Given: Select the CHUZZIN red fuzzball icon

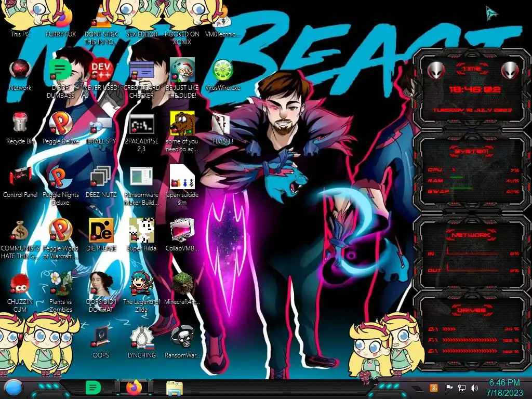Looking at the screenshot, I should pyautogui.click(x=20, y=293).
